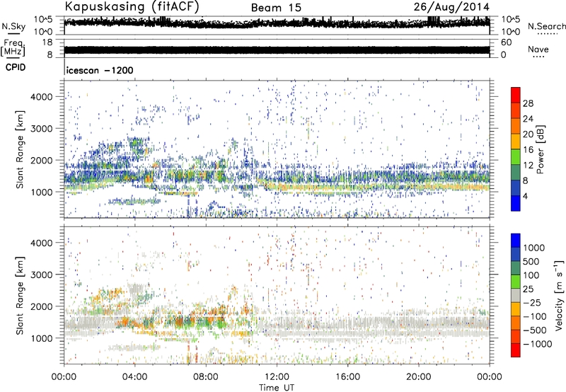566x392 pixels.
Task: Click the 'icescan -1200' text
Action: tap(100, 70)
